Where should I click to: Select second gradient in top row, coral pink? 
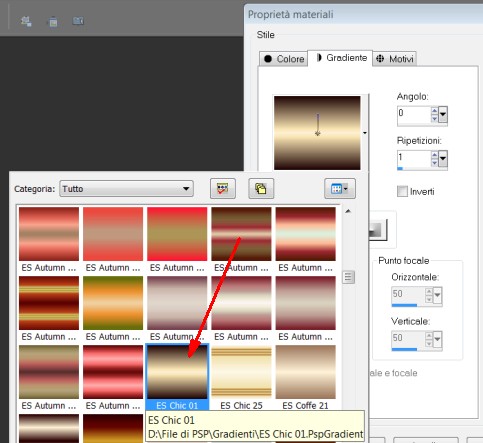coord(113,234)
